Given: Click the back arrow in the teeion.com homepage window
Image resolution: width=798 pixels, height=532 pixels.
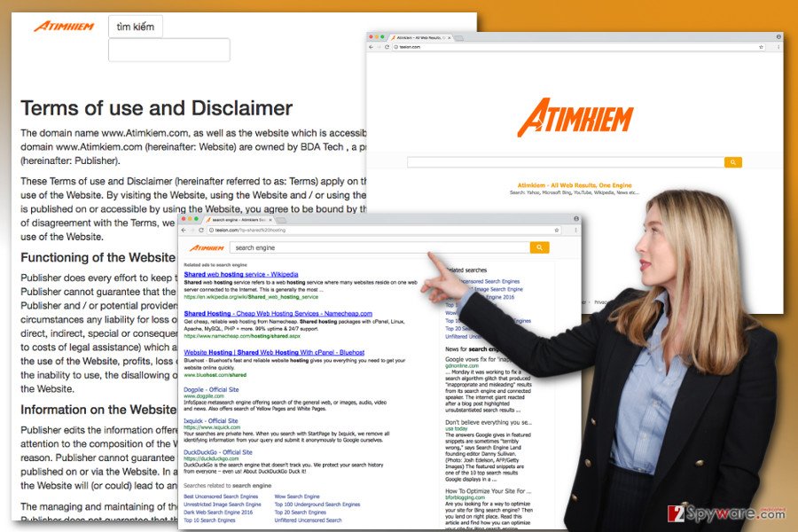Looking at the screenshot, I should [371, 47].
